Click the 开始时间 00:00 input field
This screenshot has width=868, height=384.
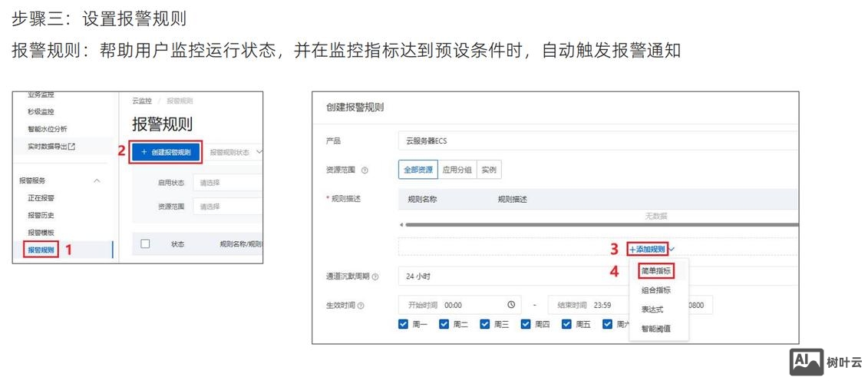coord(460,305)
